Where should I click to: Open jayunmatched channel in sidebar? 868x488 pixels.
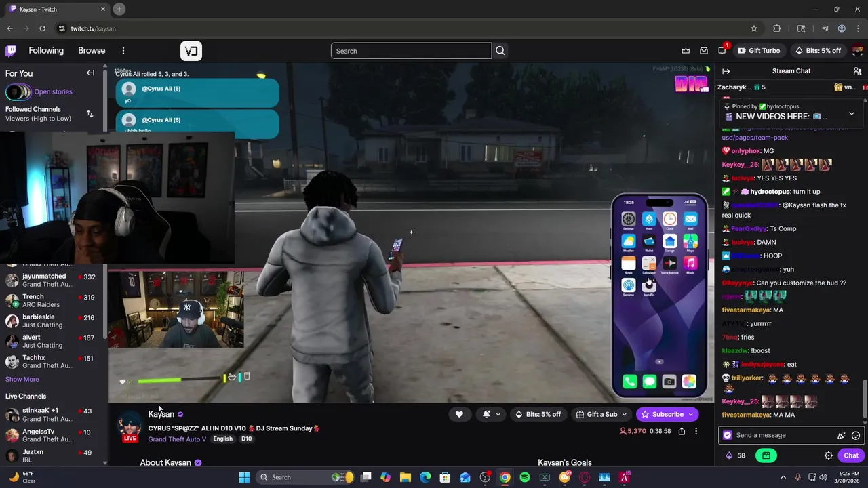click(51, 280)
